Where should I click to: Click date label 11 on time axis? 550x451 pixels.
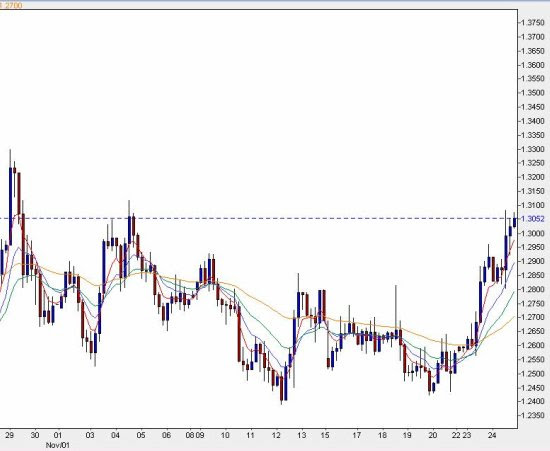250,435
